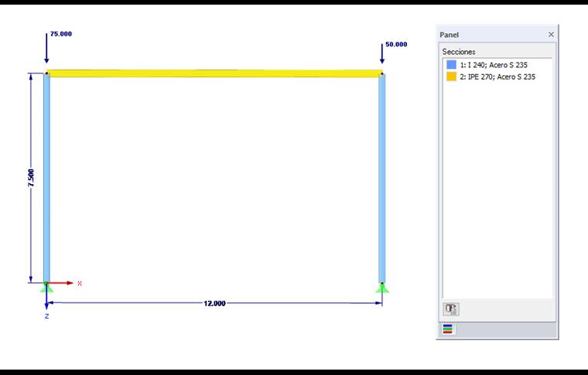Click the blue Z axis arrow
This screenshot has width=588, height=375.
click(46, 297)
